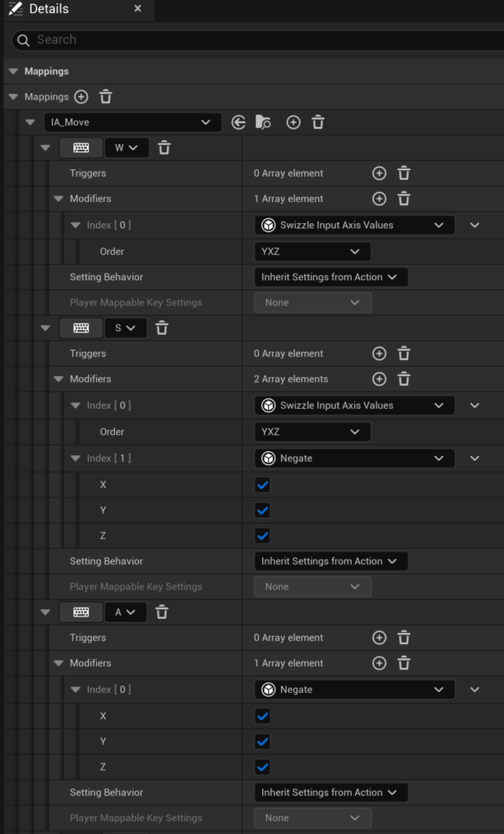Close the Details tab
The width and height of the screenshot is (504, 834).
138,9
